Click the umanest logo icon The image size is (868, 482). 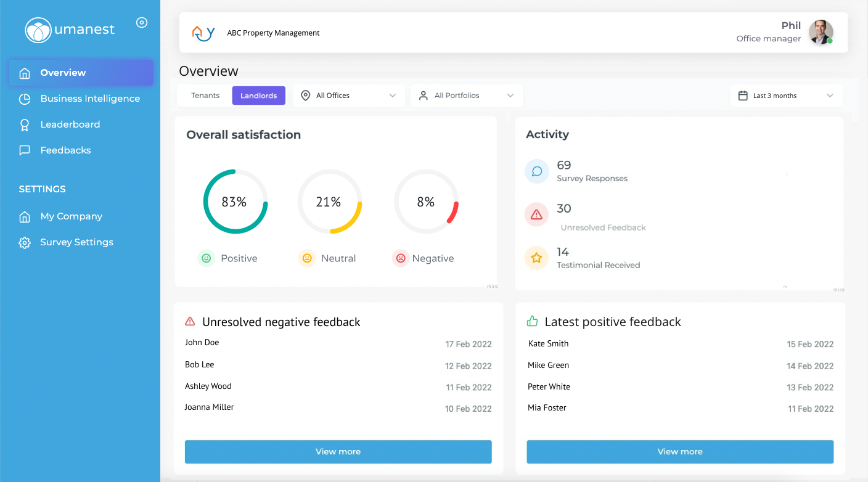(x=38, y=30)
